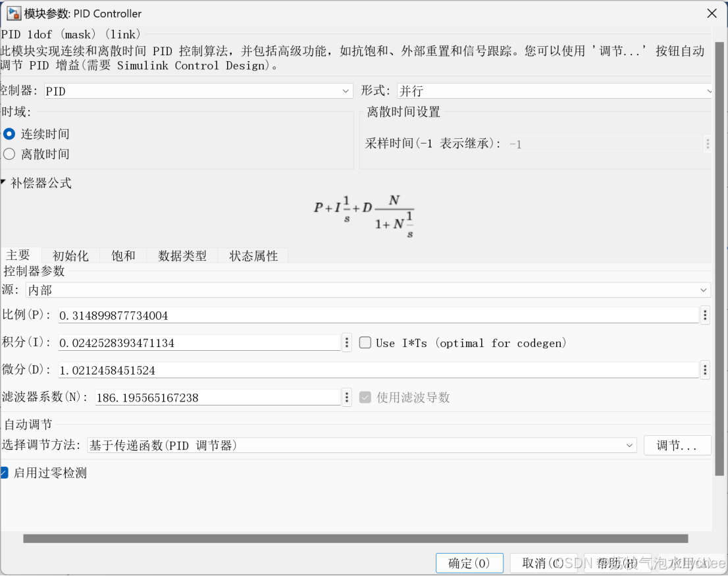The width and height of the screenshot is (728, 576).
Task: Switch to the 数据类型 tab
Action: pyautogui.click(x=182, y=255)
